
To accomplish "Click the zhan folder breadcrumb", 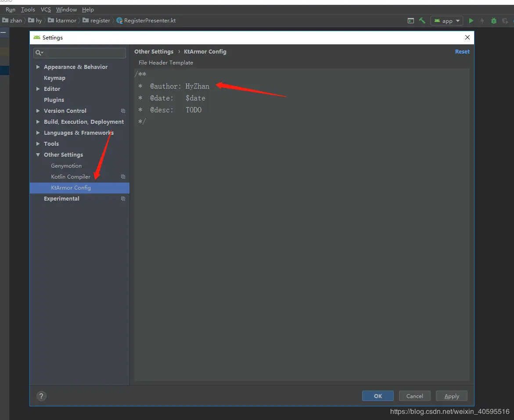I will pyautogui.click(x=12, y=21).
